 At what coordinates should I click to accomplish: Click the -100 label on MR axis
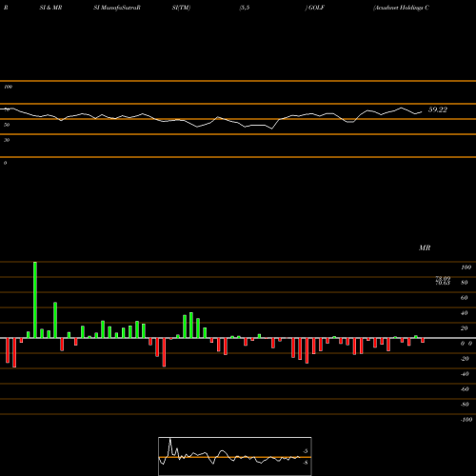coord(466,420)
